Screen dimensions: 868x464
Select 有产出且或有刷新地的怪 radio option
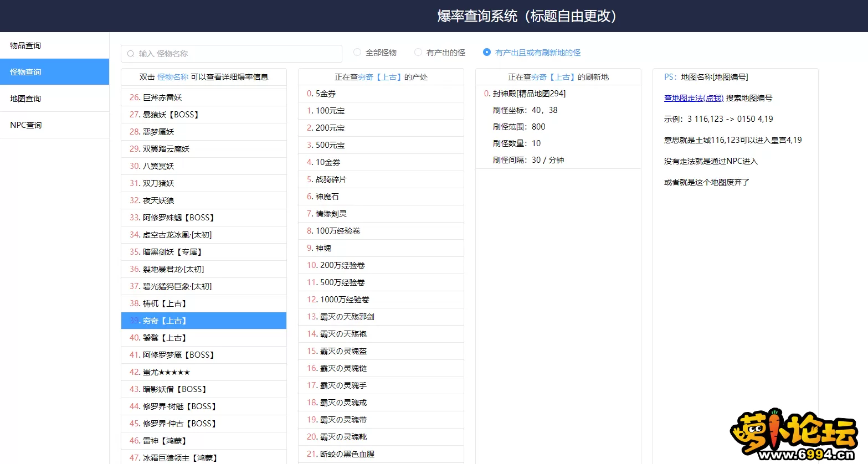pyautogui.click(x=487, y=52)
